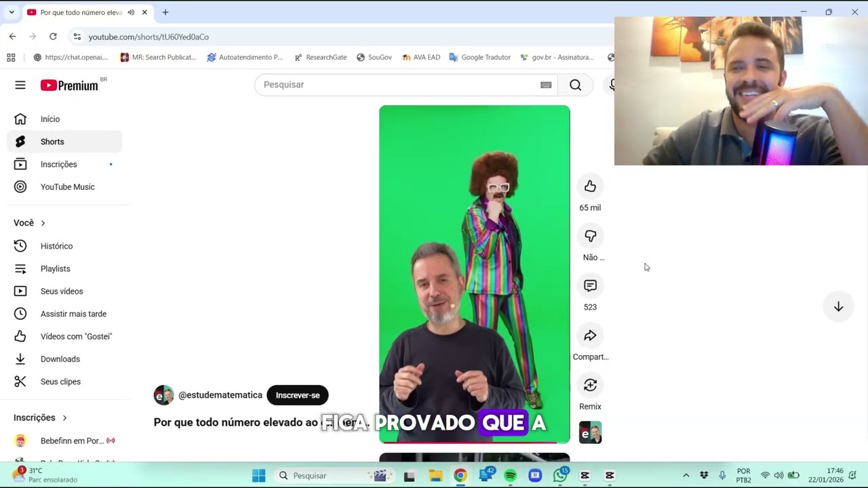
Task: Go back with the browser back arrow
Action: 12,37
